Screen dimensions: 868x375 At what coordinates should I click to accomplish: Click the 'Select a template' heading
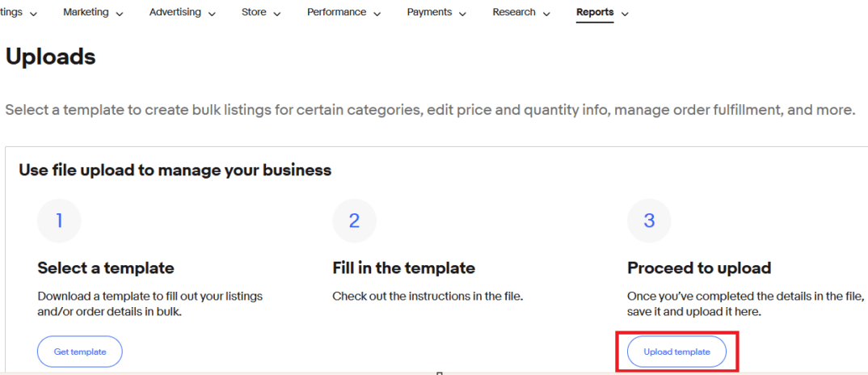106,268
